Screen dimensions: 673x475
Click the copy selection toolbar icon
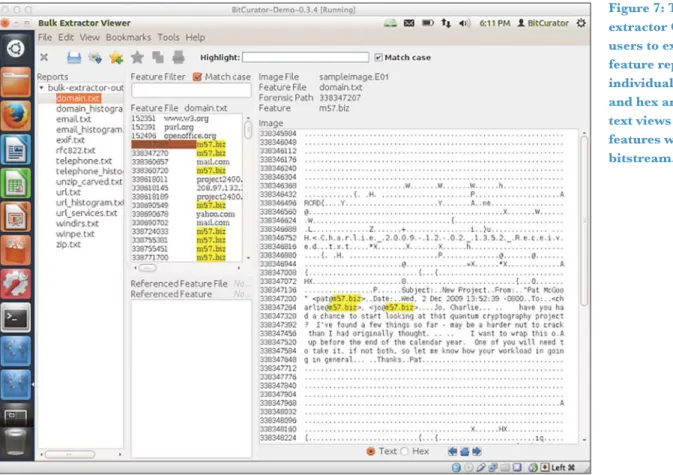(x=158, y=57)
